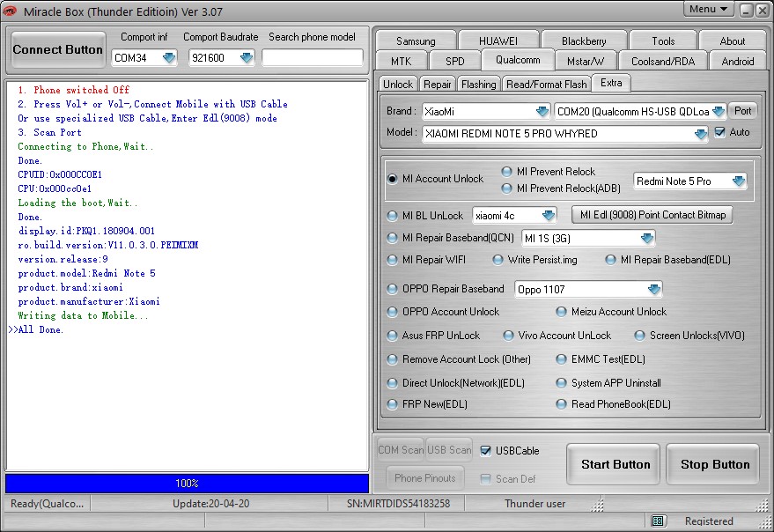
Task: Toggle the Auto checkbox
Action: tap(720, 132)
